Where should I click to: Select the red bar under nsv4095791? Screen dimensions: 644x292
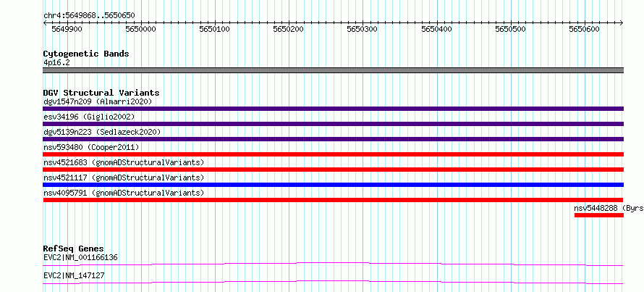tap(333, 200)
